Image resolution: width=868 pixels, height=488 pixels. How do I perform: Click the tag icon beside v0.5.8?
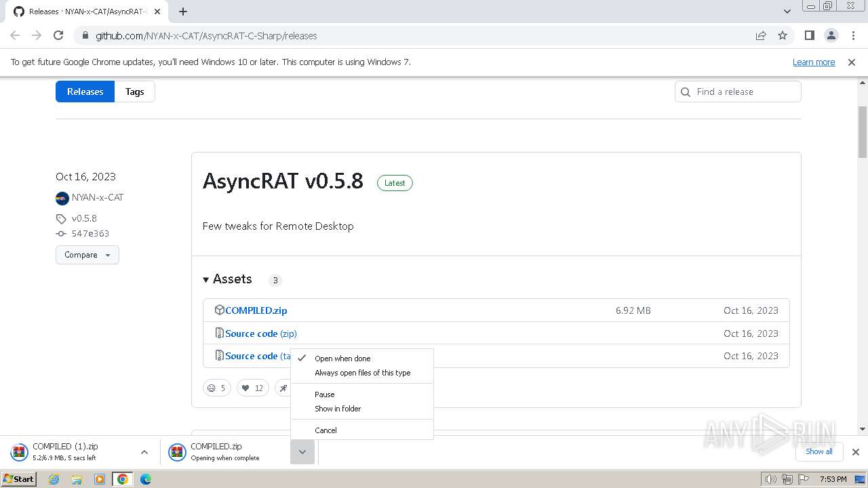(61, 219)
